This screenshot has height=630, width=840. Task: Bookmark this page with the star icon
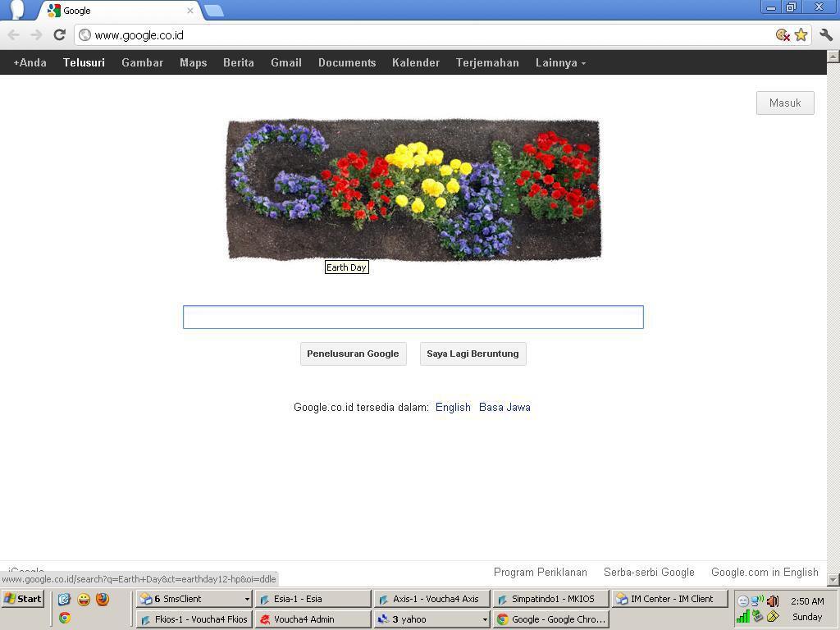[x=801, y=34]
